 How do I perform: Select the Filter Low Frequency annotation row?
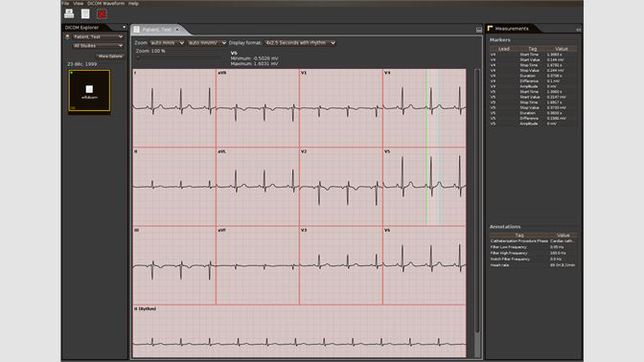pyautogui.click(x=533, y=247)
